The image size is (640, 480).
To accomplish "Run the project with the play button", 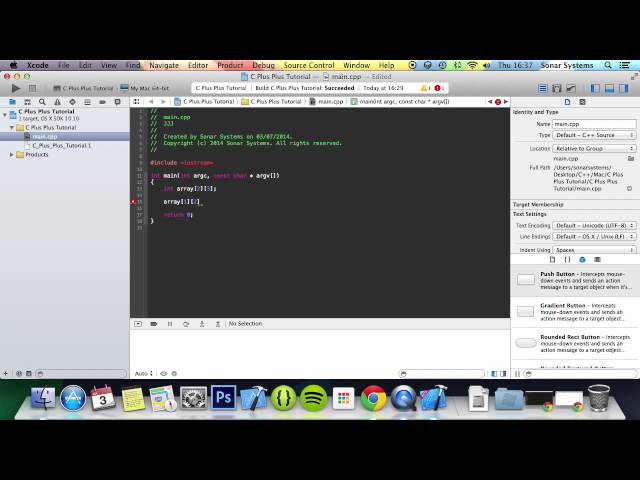I will 16,88.
